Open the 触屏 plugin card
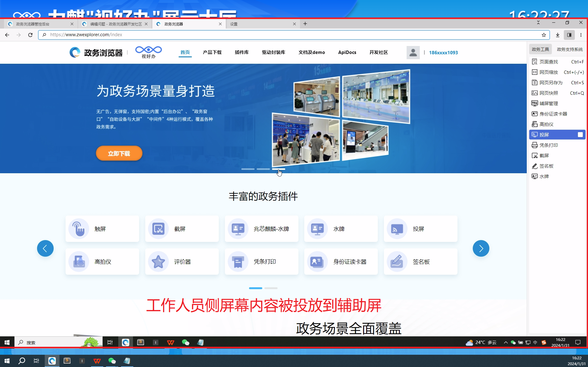The image size is (588, 367). point(102,229)
